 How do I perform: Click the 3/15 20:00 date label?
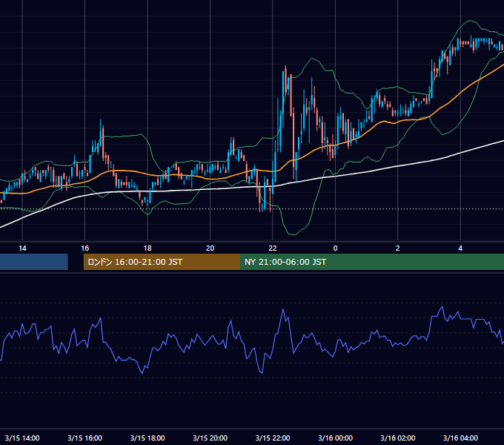pos(210,438)
